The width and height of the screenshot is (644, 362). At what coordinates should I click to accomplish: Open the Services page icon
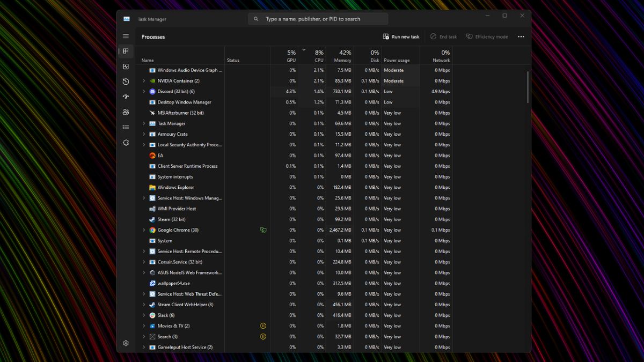(126, 142)
